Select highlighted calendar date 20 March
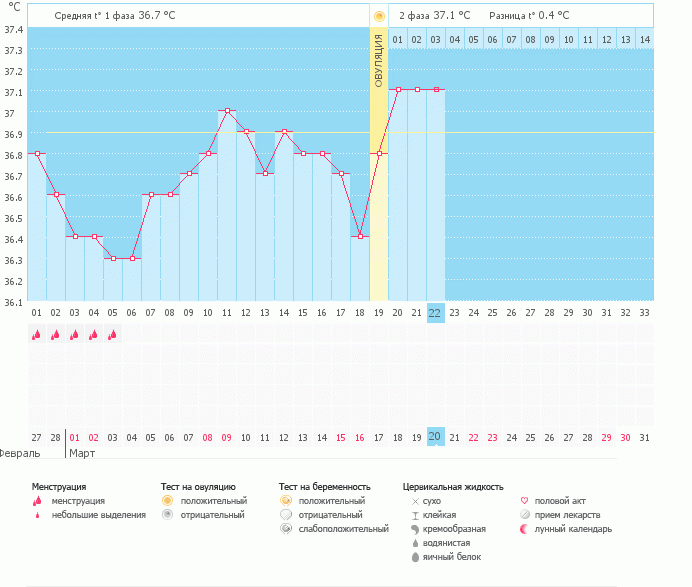 [435, 436]
